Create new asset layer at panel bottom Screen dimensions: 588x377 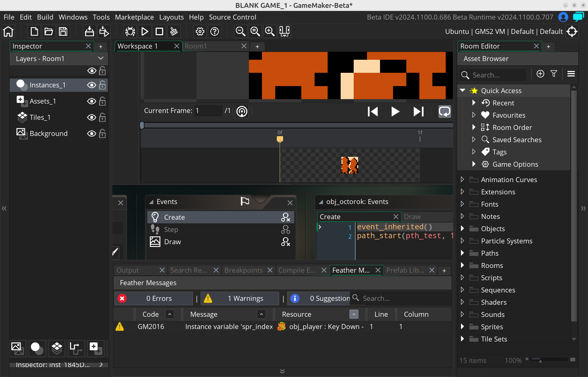click(x=96, y=349)
